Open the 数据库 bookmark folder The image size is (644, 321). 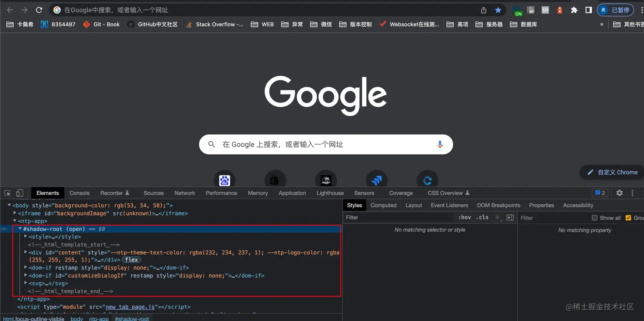point(523,24)
